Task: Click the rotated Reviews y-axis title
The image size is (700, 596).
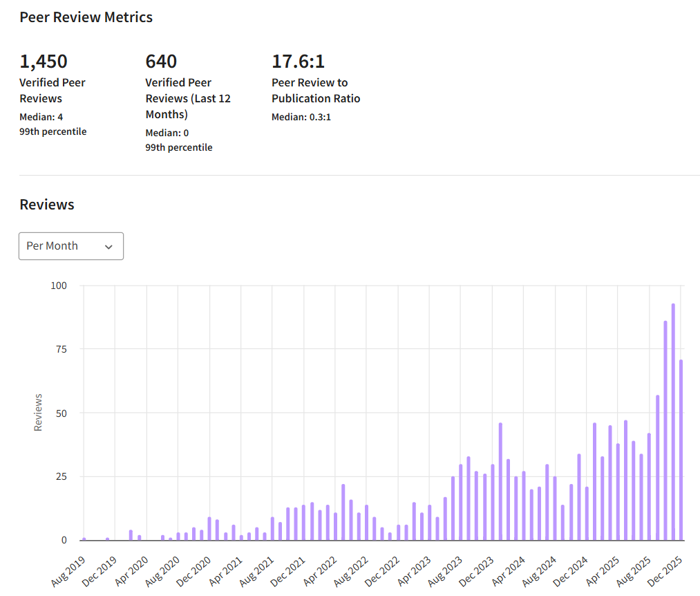Action: [x=39, y=413]
